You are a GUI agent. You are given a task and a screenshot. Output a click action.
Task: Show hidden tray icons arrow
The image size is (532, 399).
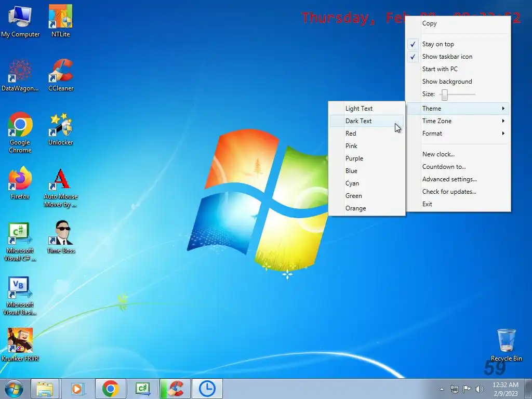coord(442,389)
